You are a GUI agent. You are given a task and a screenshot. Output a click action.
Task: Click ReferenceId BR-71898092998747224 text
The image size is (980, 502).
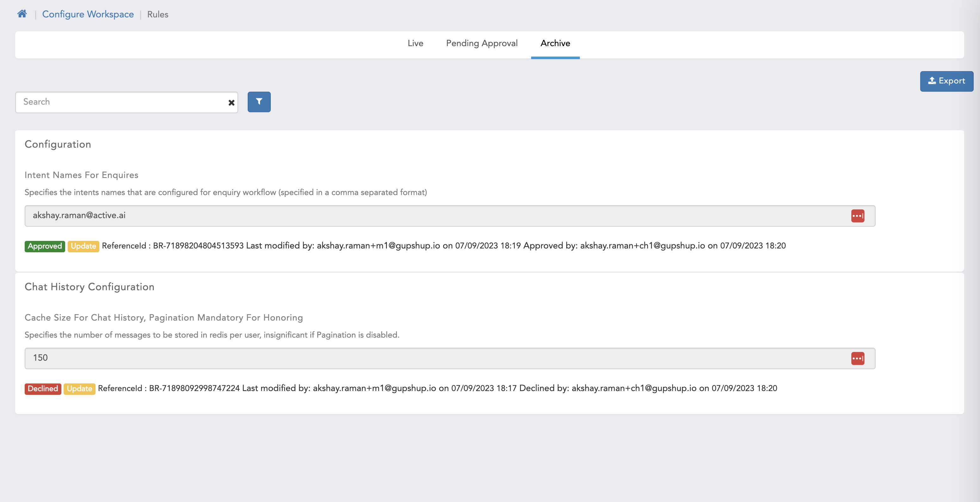tap(169, 388)
